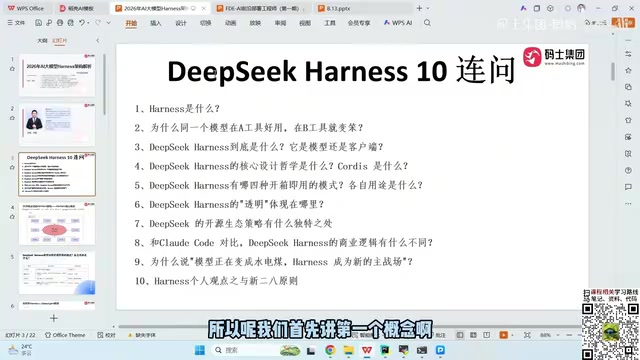Select slide 4 thumbnail with red oval diagram

pos(57,224)
